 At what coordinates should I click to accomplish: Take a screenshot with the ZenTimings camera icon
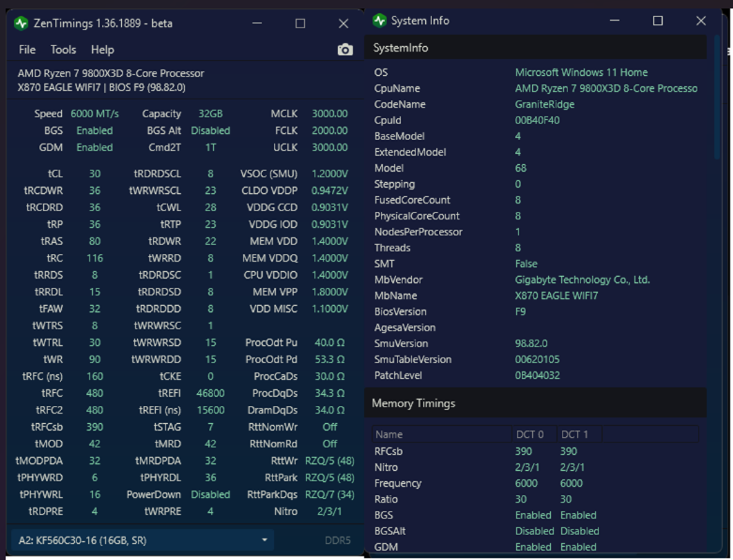click(345, 50)
